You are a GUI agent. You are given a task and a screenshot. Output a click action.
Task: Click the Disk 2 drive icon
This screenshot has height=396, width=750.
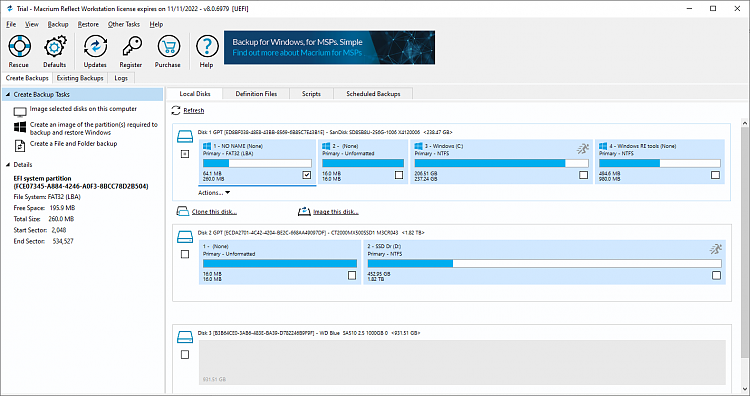185,237
